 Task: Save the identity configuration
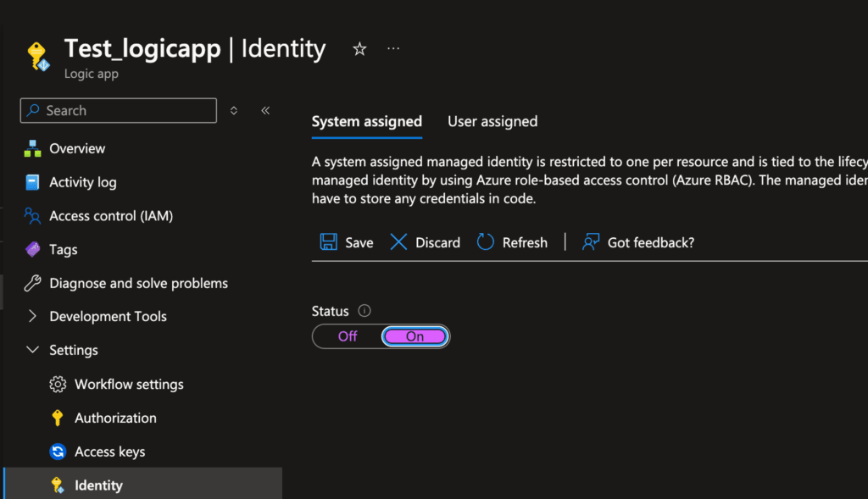point(346,242)
